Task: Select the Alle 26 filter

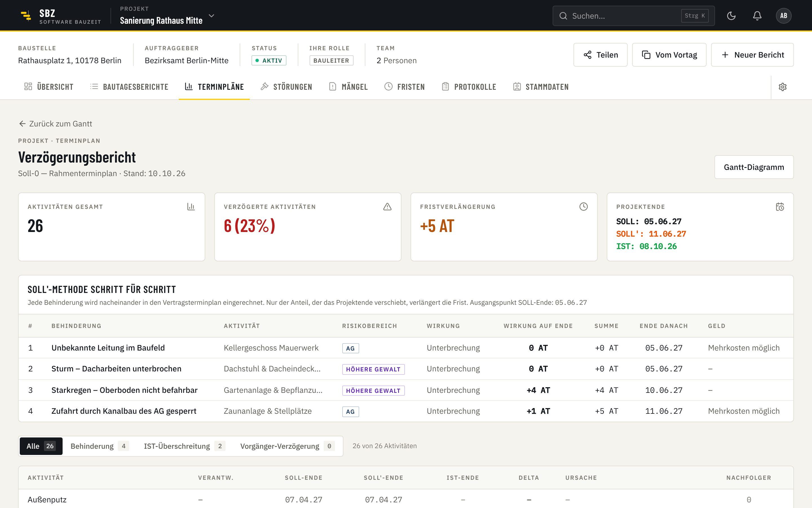Action: click(x=41, y=446)
